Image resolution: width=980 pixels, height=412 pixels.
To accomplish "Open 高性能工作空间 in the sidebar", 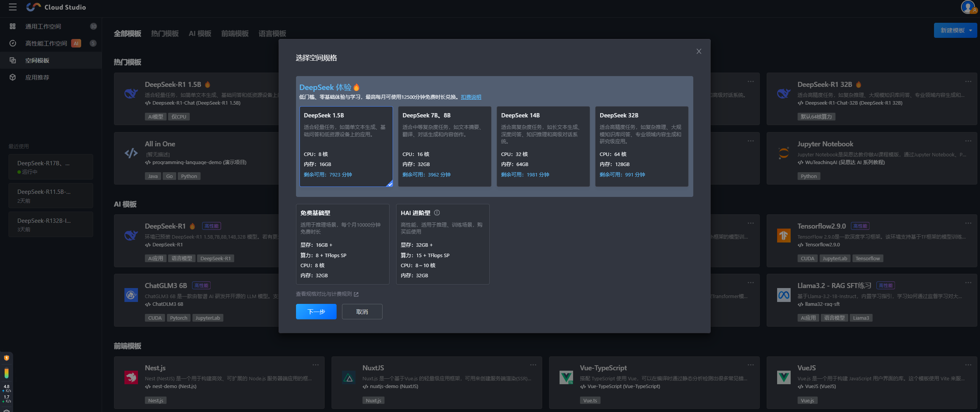I will [51, 43].
